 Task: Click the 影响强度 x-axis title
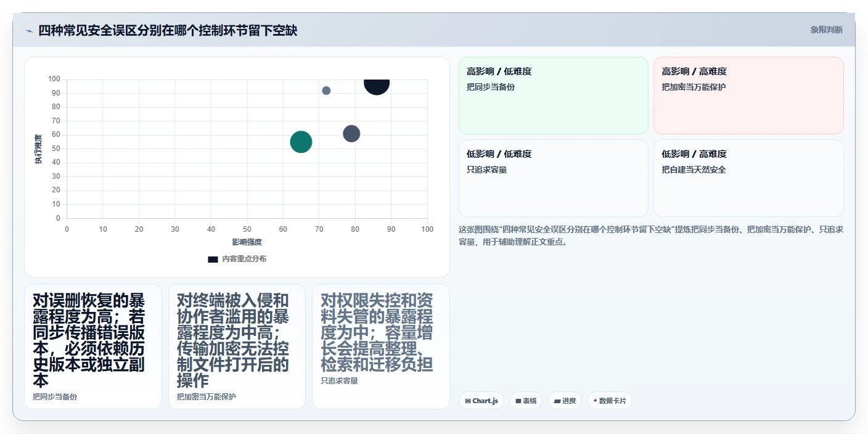tap(247, 242)
